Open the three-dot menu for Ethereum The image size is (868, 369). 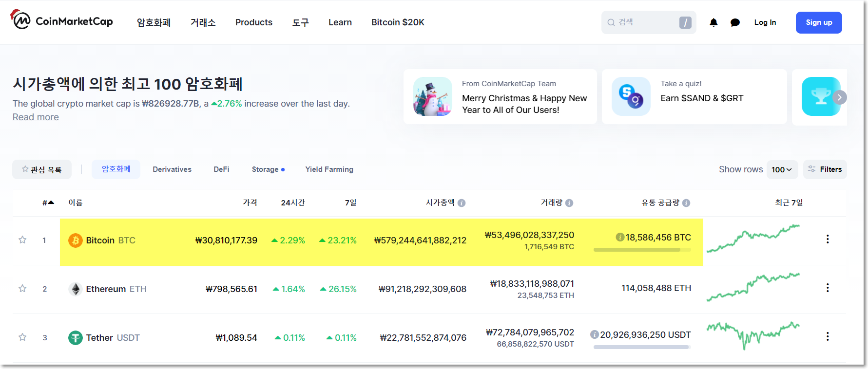click(x=828, y=288)
